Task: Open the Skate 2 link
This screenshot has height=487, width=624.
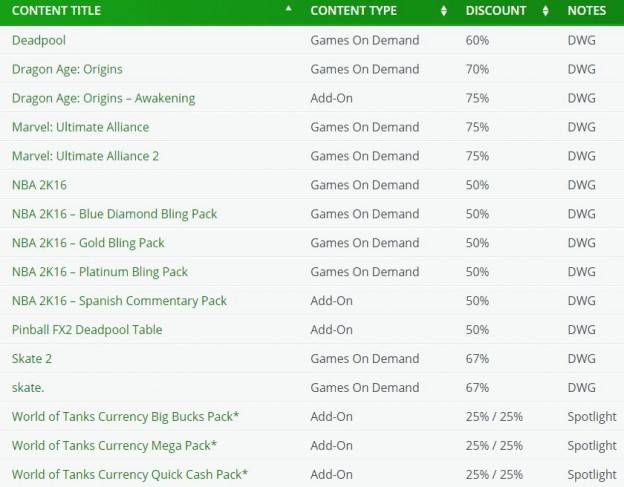Action: tap(32, 359)
